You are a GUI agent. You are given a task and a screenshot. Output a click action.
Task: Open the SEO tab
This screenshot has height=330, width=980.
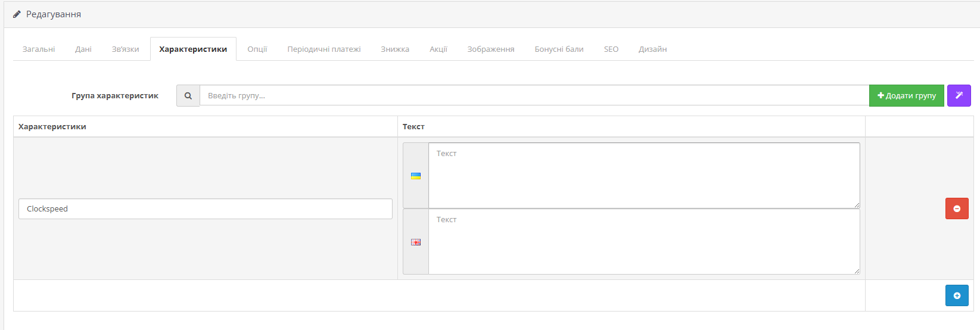(x=611, y=49)
